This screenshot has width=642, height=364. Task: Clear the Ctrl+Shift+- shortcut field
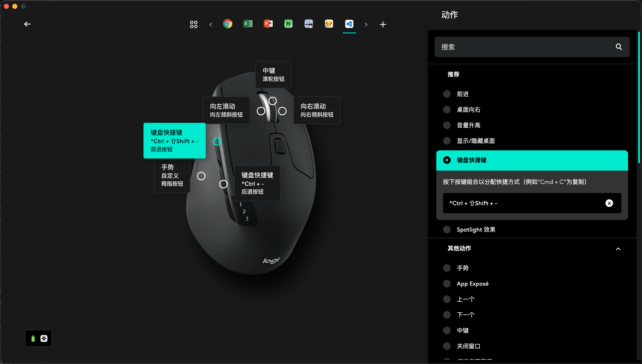tap(609, 203)
